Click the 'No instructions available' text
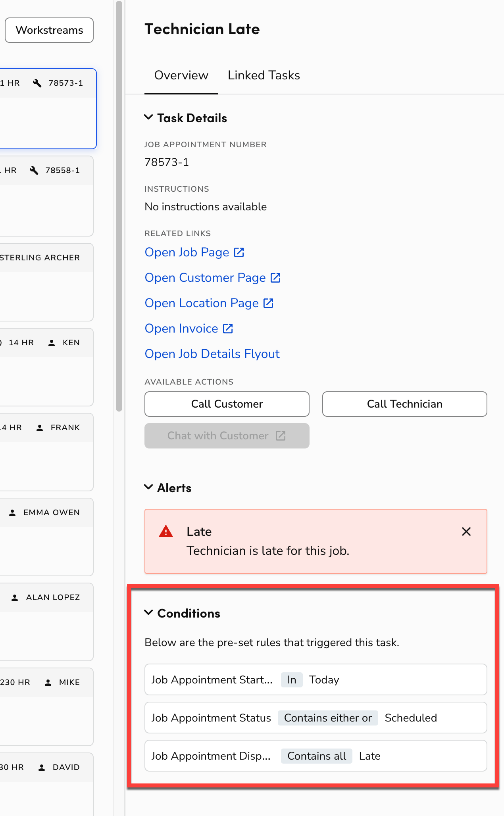504x816 pixels. [206, 206]
